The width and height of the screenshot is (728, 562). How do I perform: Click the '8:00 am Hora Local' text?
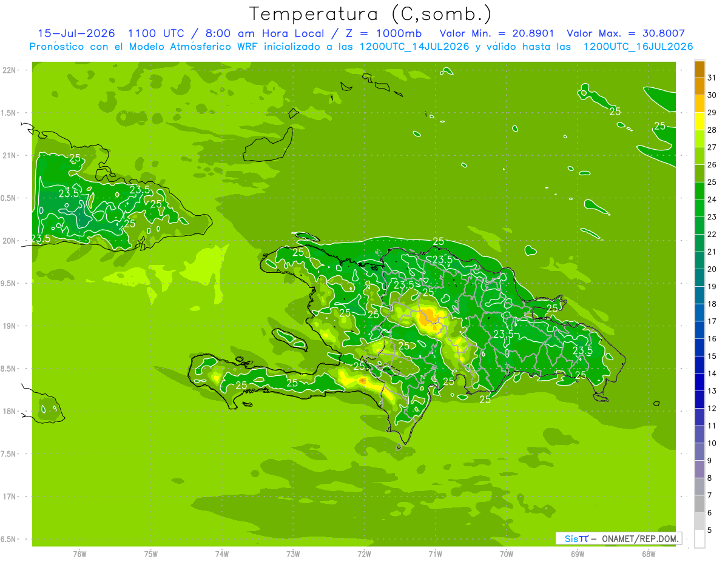[267, 33]
